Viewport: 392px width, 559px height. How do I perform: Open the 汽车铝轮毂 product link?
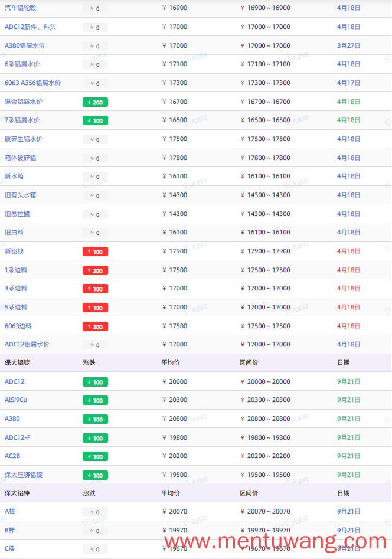(x=20, y=8)
